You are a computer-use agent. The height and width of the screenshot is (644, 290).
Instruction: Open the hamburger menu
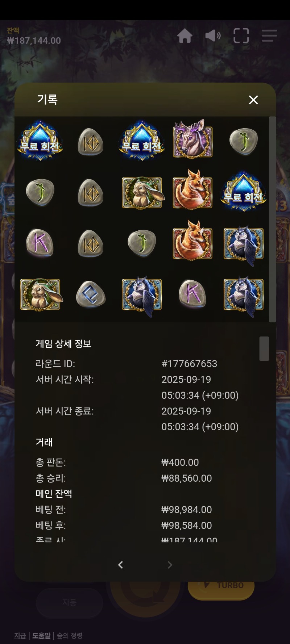[x=269, y=35]
